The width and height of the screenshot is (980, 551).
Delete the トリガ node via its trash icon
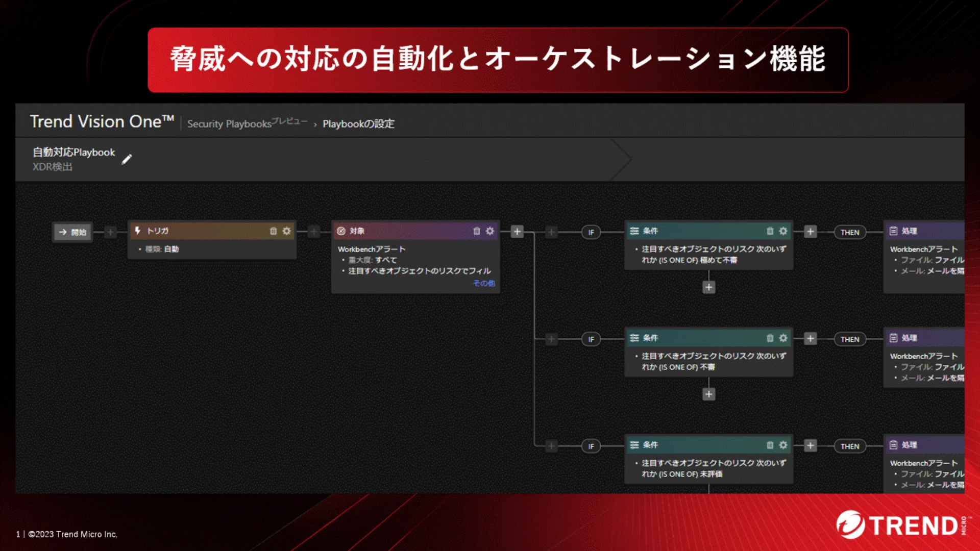click(x=273, y=231)
